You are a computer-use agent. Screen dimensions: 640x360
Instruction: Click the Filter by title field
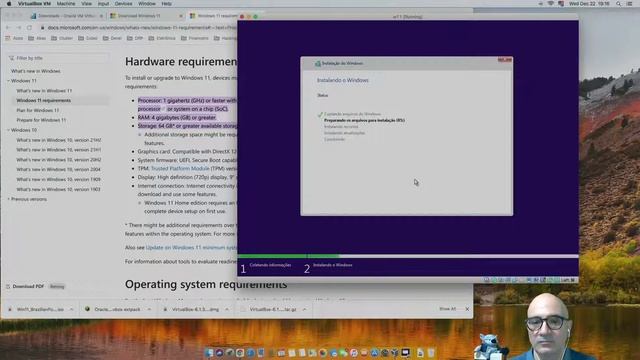(x=58, y=58)
